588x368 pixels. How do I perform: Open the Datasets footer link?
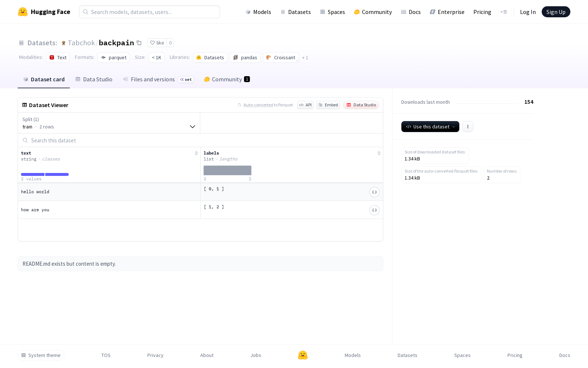click(408, 355)
